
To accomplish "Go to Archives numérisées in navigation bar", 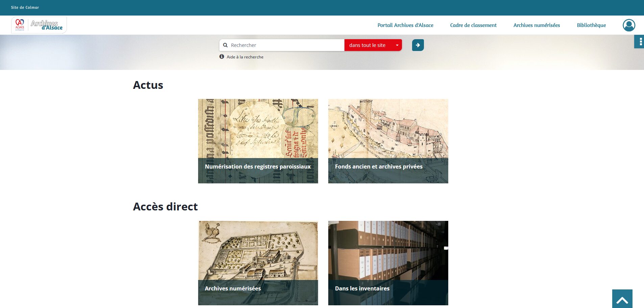I will click(536, 25).
